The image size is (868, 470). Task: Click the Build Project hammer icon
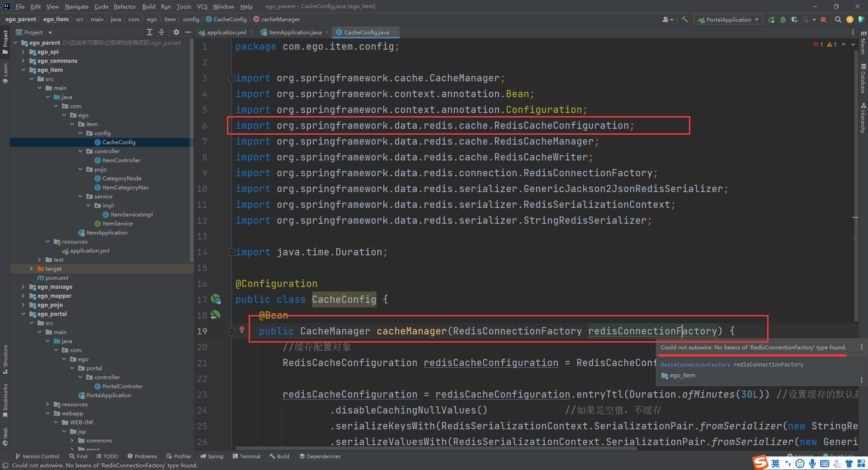click(685, 19)
